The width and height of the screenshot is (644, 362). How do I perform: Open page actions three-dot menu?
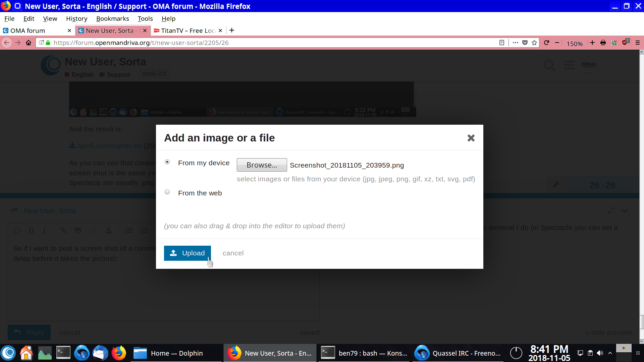[x=516, y=43]
